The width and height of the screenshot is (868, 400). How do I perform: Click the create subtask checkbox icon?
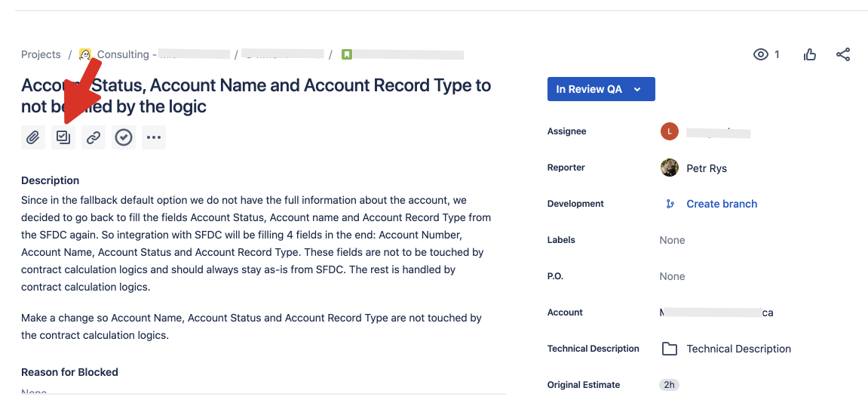coord(63,137)
